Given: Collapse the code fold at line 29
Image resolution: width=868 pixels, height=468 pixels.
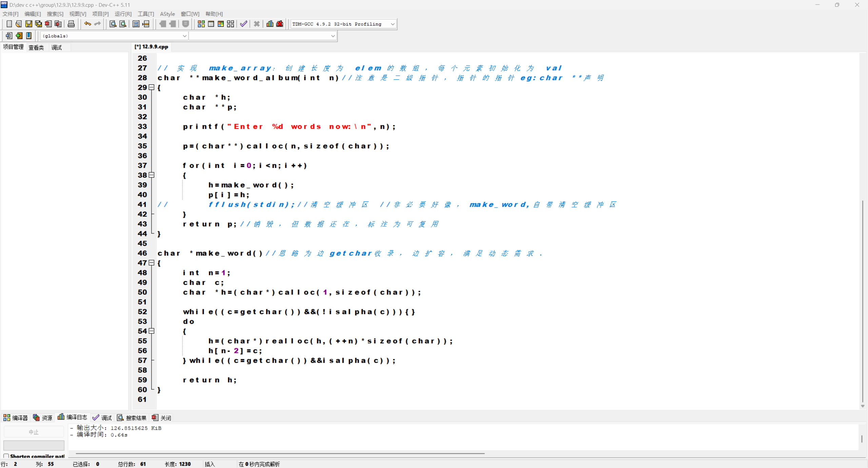Looking at the screenshot, I should click(x=152, y=87).
